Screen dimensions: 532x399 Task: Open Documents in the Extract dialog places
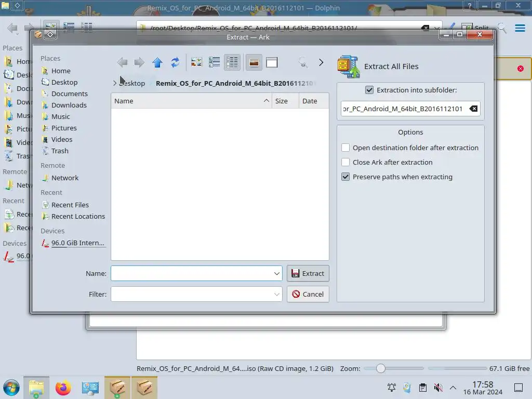pos(69,94)
